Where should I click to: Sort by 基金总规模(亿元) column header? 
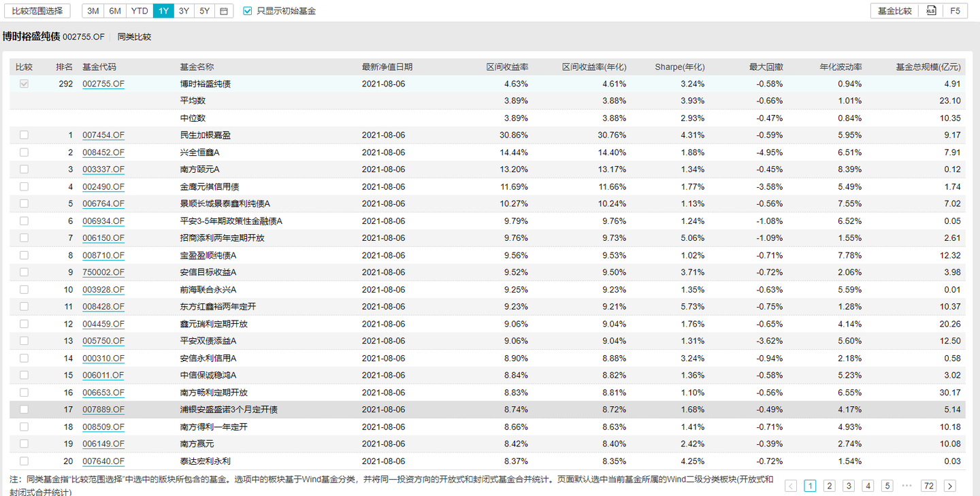point(928,67)
